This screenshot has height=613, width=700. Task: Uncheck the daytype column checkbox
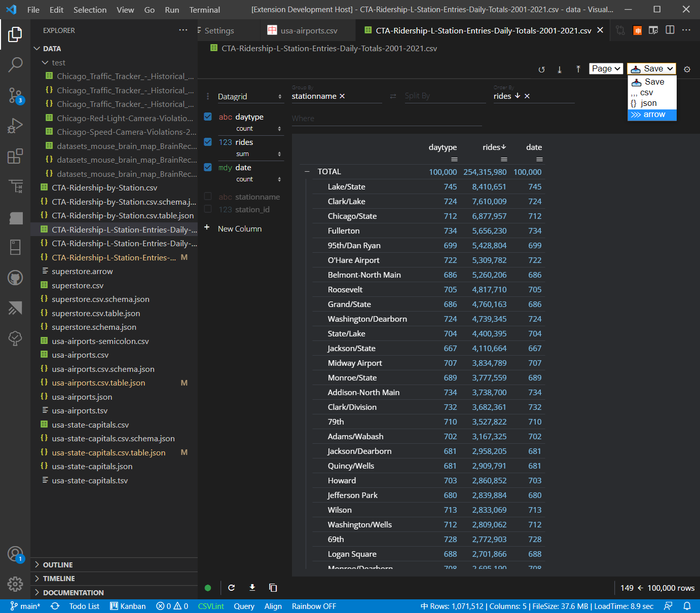pyautogui.click(x=208, y=117)
